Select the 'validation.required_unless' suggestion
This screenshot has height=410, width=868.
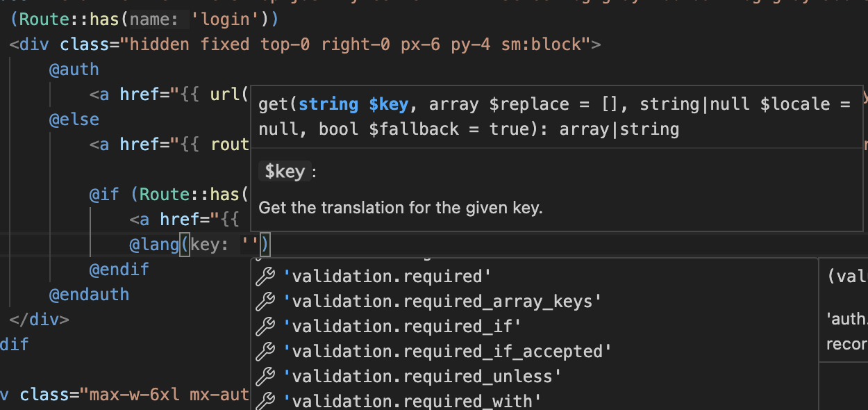534,377
